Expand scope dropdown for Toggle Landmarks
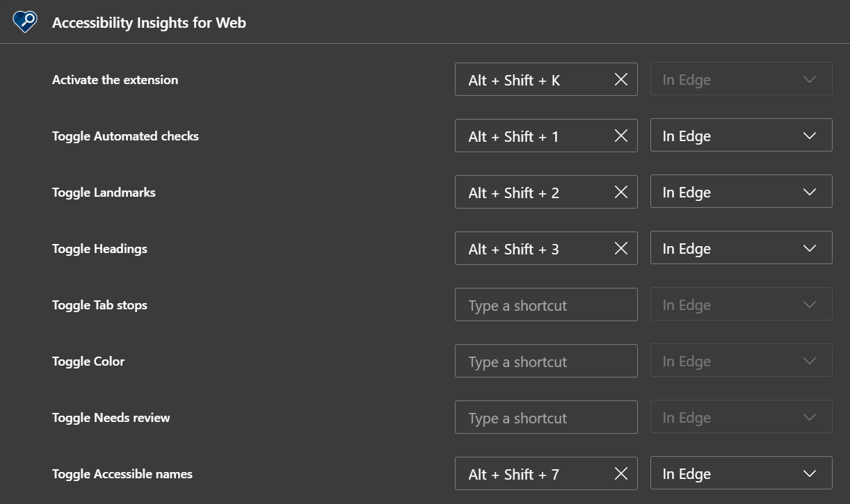Image resolution: width=850 pixels, height=504 pixels. 741,193
